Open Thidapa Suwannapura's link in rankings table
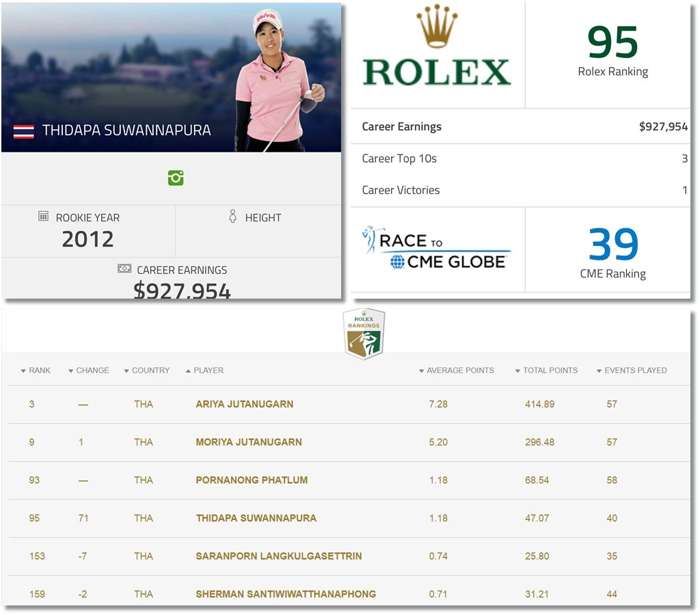 coord(256,518)
